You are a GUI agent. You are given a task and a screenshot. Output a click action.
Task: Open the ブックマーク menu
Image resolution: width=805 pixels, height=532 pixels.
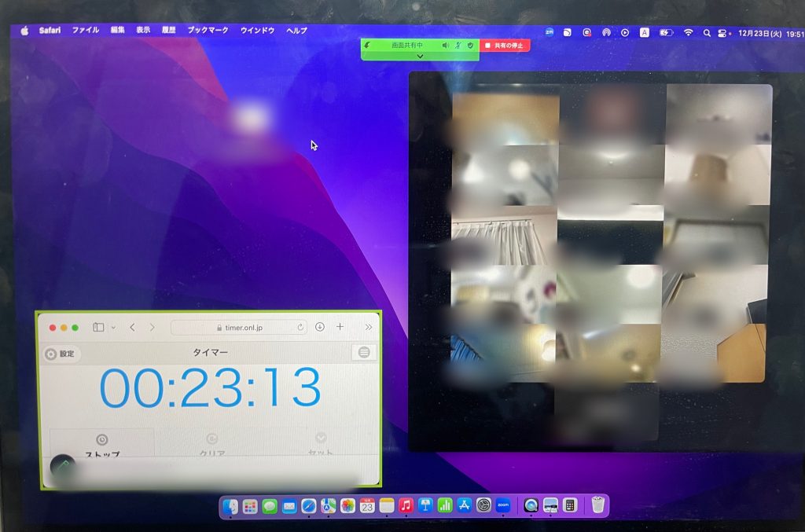(208, 31)
